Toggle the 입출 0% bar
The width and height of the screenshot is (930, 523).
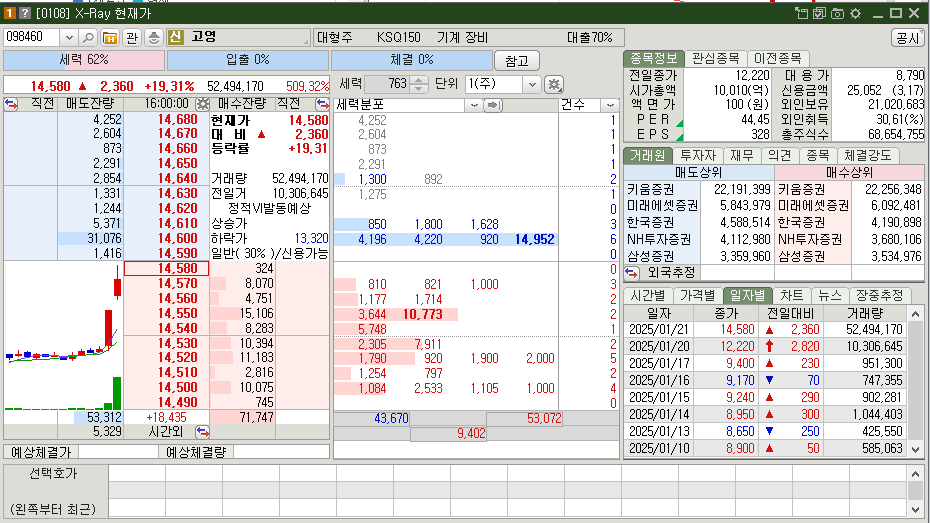click(x=248, y=60)
